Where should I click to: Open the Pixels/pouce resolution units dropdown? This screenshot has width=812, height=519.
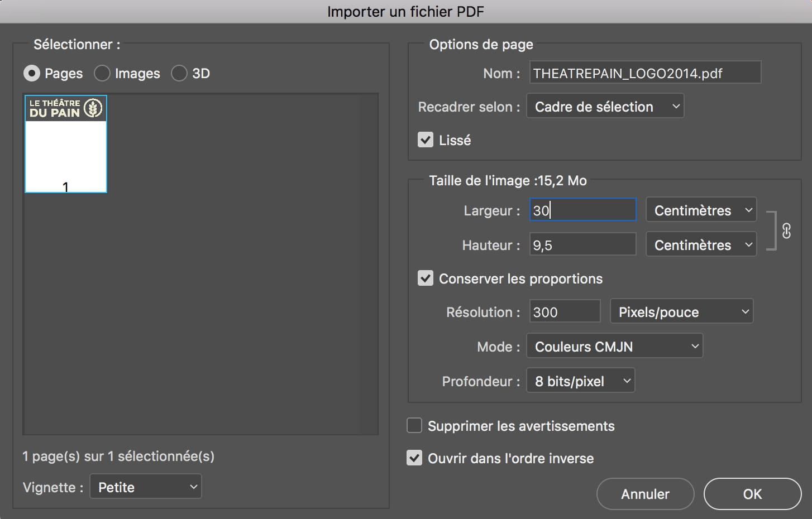[x=682, y=311]
